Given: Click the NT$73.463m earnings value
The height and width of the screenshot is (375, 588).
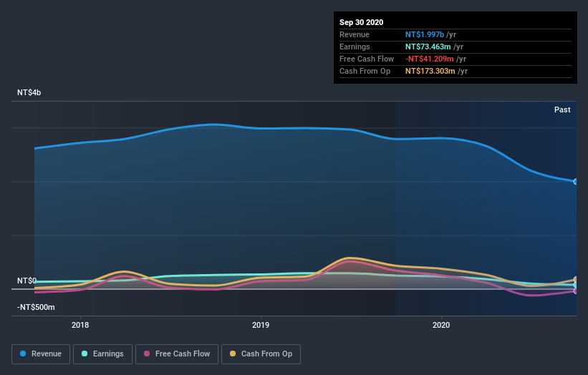Looking at the screenshot, I should tap(428, 47).
